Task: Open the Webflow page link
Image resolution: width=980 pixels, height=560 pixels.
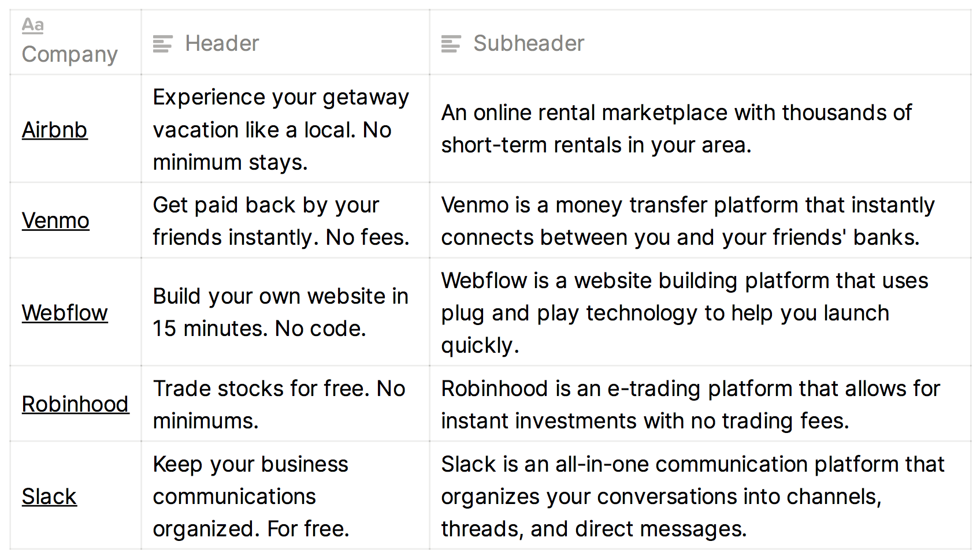Action: coord(65,313)
